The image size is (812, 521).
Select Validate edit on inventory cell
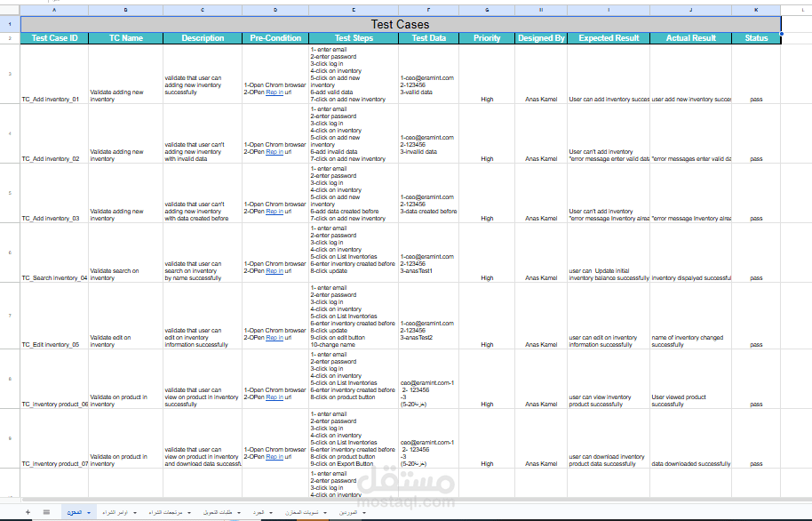coord(126,316)
